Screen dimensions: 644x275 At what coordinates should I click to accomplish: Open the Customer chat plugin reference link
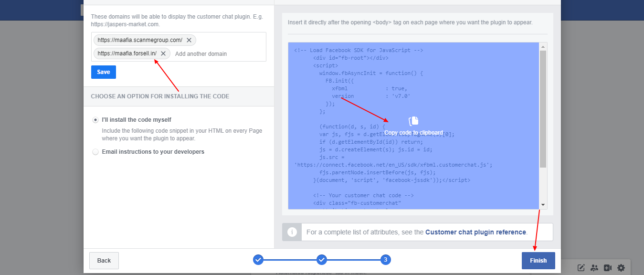[475, 232]
